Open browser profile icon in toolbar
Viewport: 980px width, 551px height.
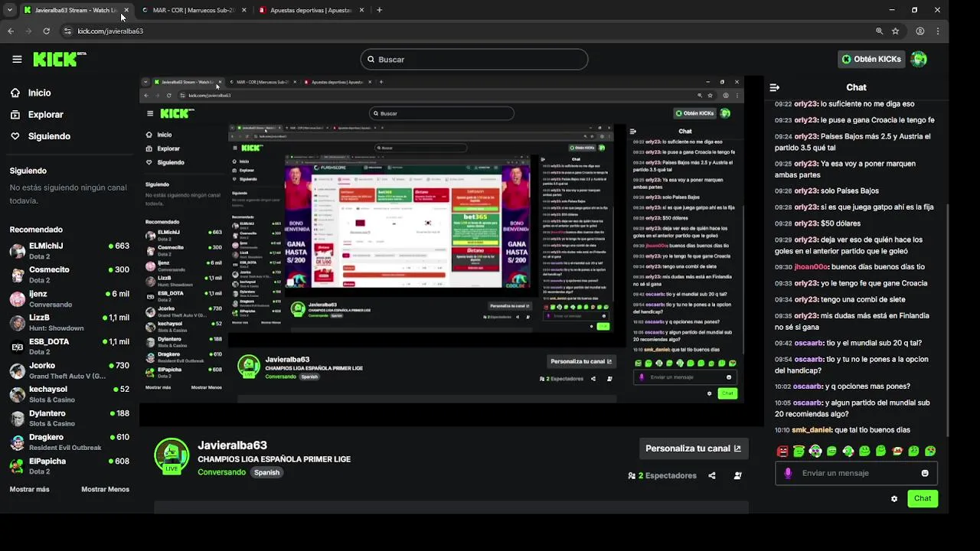point(920,31)
